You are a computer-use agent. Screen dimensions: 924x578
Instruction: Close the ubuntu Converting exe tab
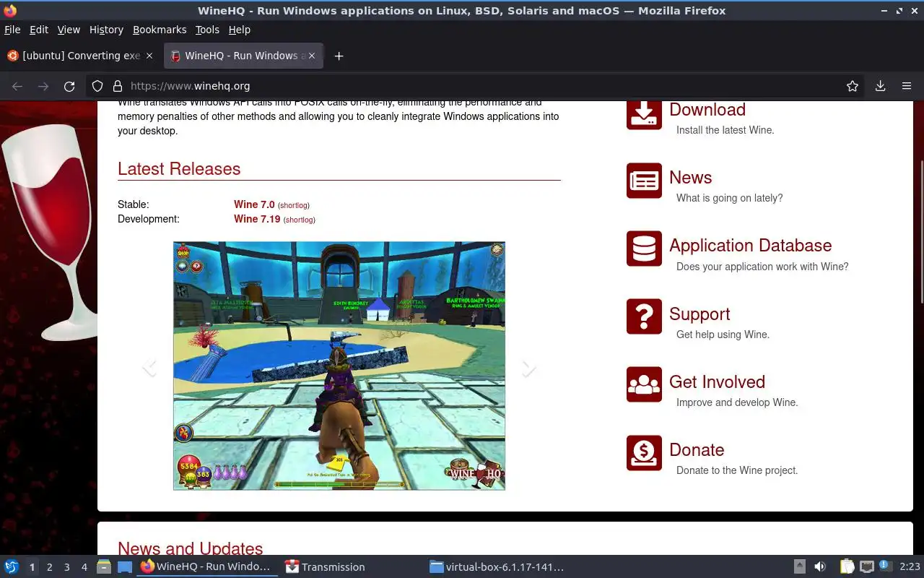pos(149,56)
